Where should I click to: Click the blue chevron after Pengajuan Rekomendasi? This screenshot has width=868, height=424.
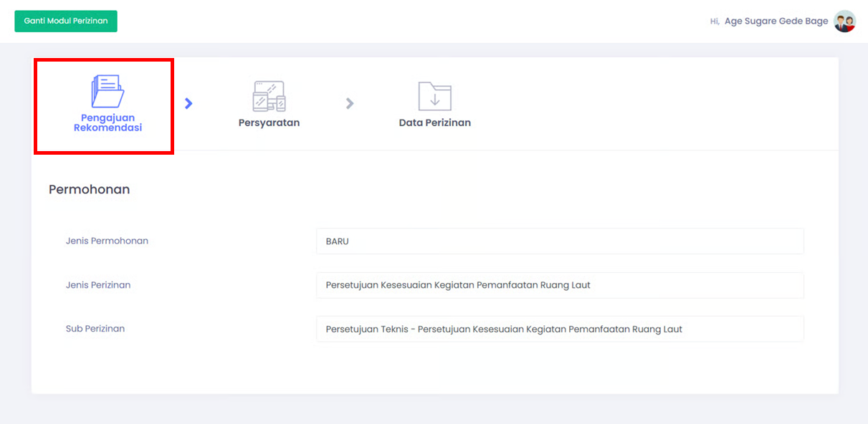(x=189, y=103)
